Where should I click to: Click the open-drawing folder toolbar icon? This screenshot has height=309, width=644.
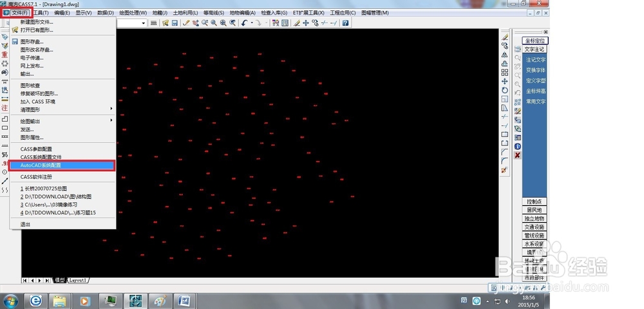coord(166,23)
